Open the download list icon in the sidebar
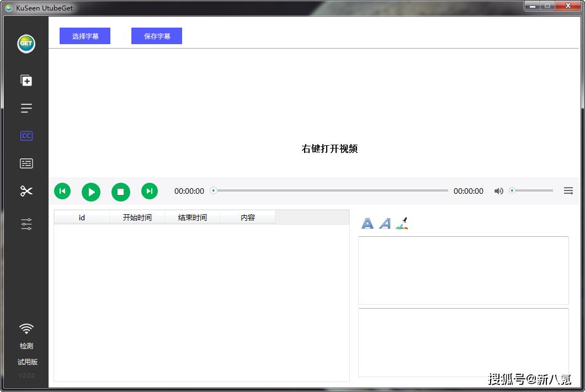 pyautogui.click(x=26, y=108)
